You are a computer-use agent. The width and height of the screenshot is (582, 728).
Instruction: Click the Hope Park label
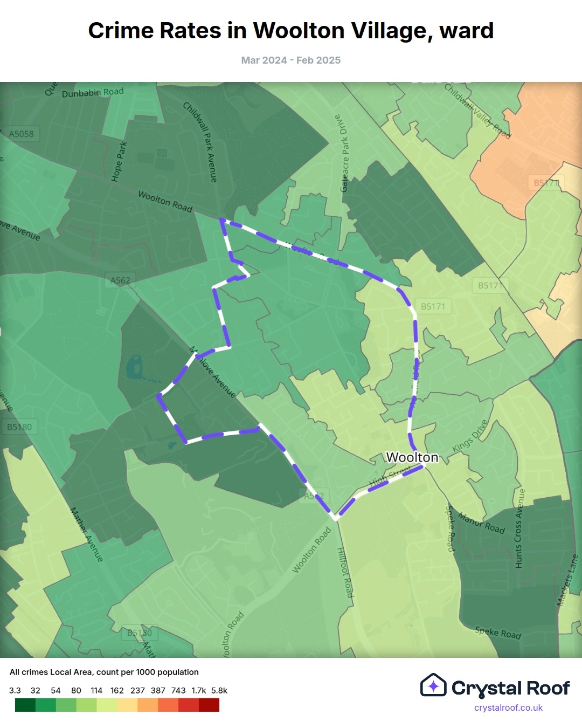(119, 161)
